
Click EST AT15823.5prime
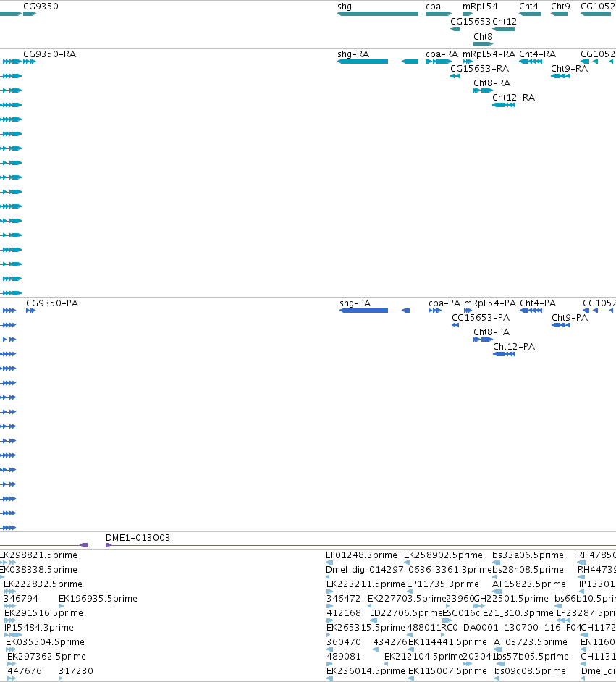point(529,584)
